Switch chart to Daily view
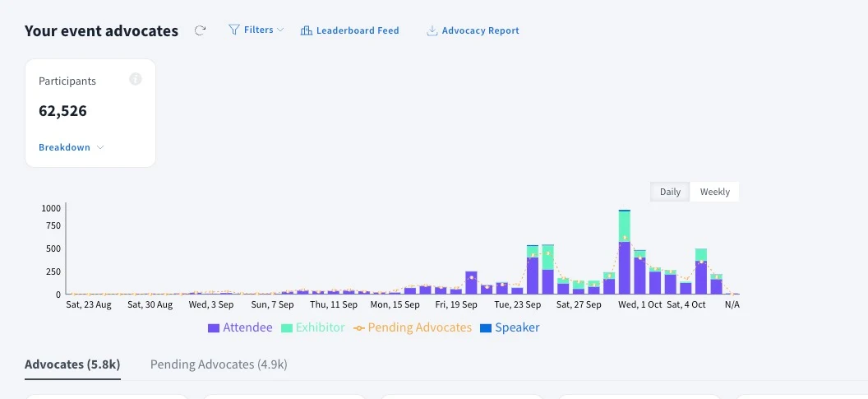 pos(670,192)
